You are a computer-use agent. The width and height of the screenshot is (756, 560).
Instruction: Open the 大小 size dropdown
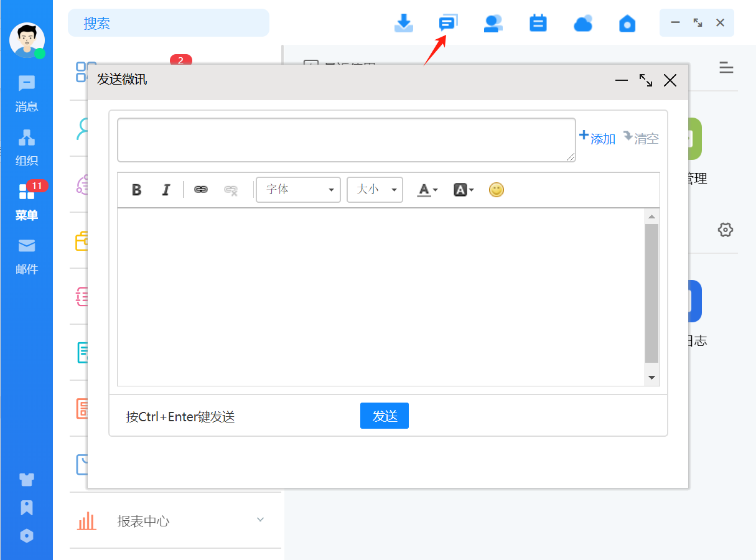[x=375, y=190]
